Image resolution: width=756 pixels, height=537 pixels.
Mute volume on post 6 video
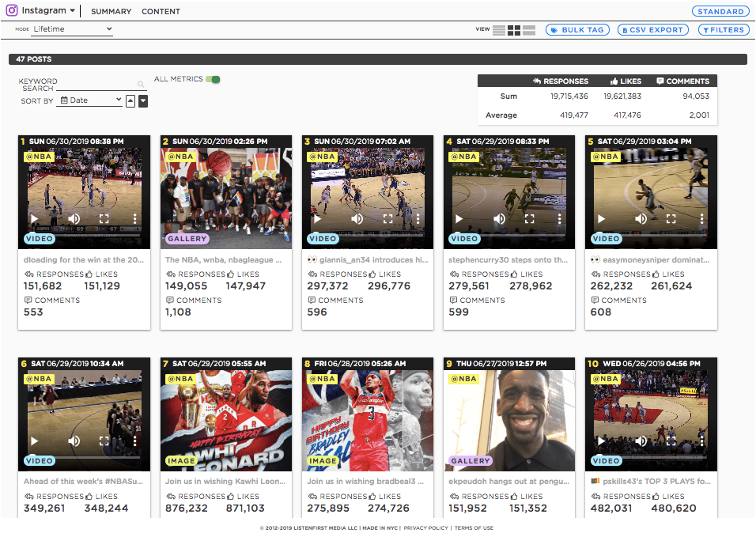74,441
